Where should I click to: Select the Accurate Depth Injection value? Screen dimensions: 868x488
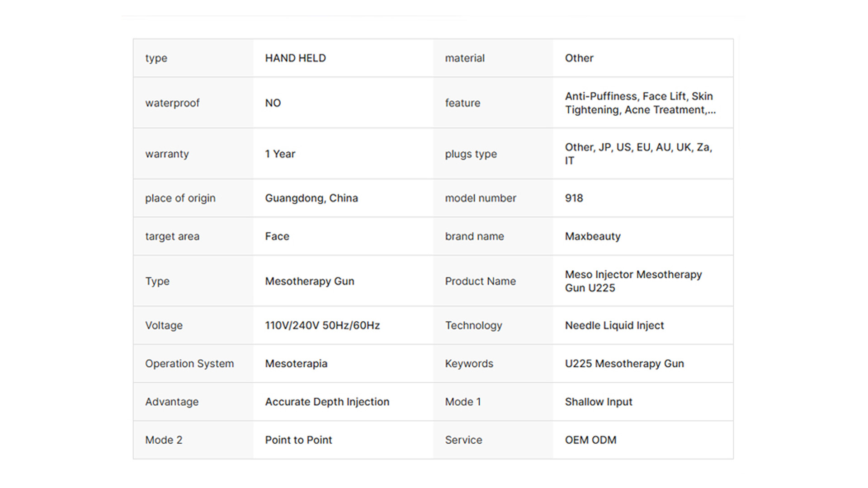tap(327, 402)
